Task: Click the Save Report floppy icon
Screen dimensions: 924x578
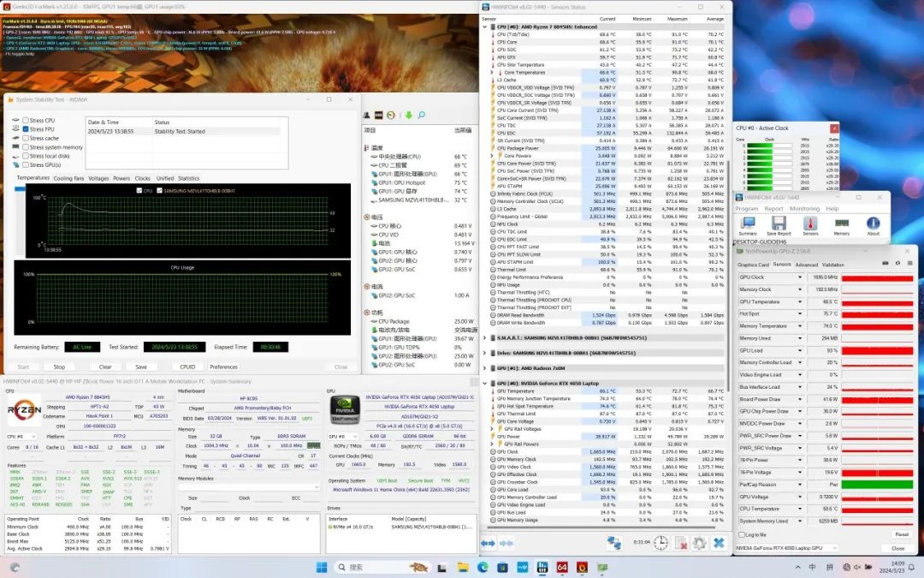Action: coord(779,224)
